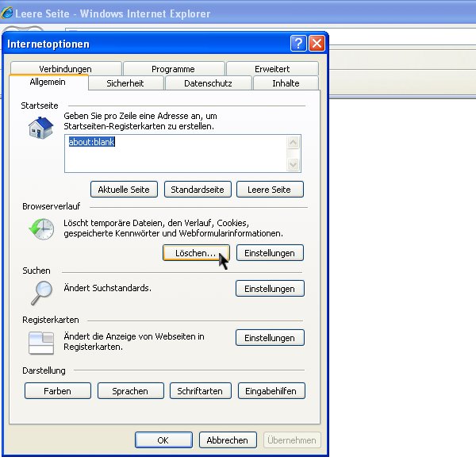Confirm with the OK button
Image resolution: width=476 pixels, height=476 pixels.
[x=163, y=440]
